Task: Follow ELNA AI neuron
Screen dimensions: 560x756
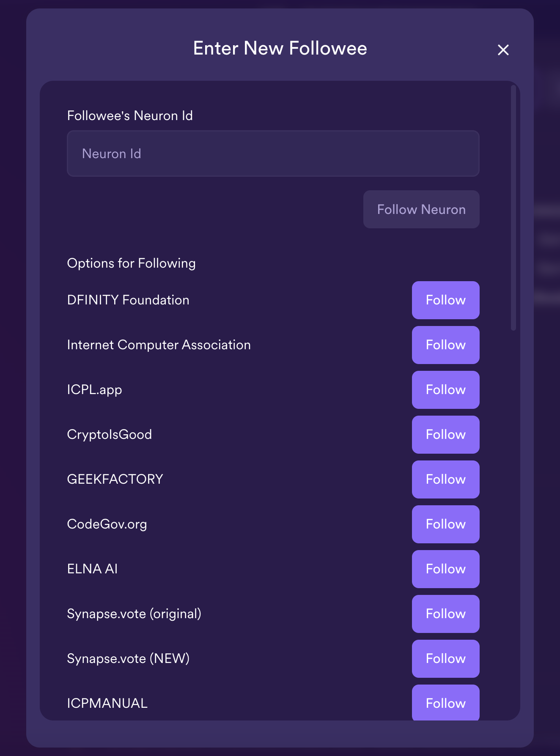Action: [445, 569]
